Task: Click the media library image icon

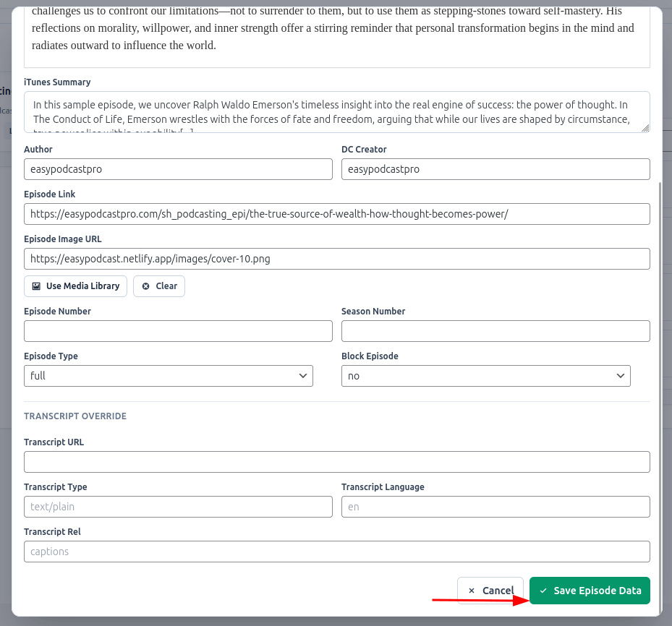Action: pos(36,286)
